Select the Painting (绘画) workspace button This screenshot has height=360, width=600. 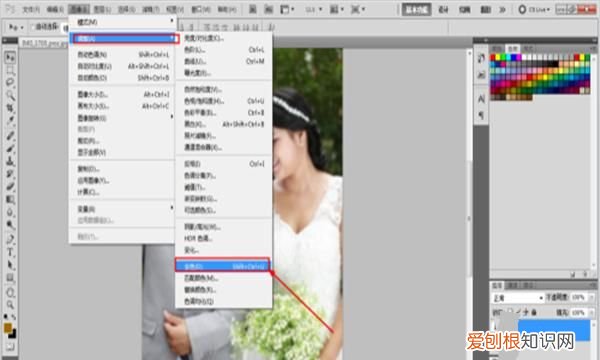click(464, 10)
